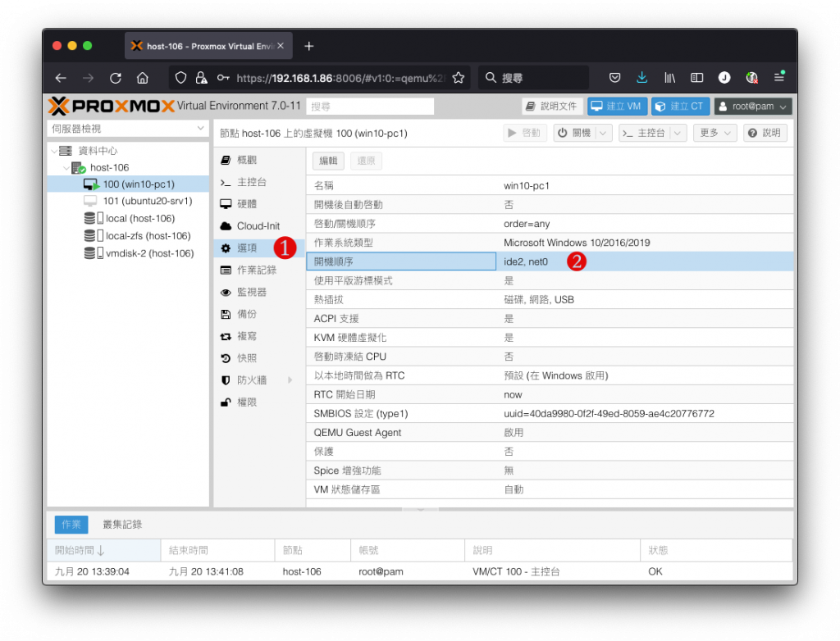Select 資料中心 datacenter node
Screen dimensions: 840x641
pos(98,151)
